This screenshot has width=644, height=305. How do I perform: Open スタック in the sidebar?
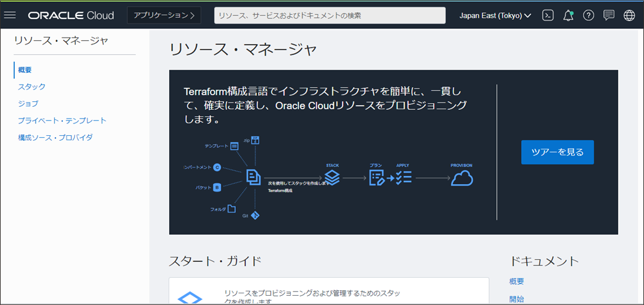tap(31, 86)
